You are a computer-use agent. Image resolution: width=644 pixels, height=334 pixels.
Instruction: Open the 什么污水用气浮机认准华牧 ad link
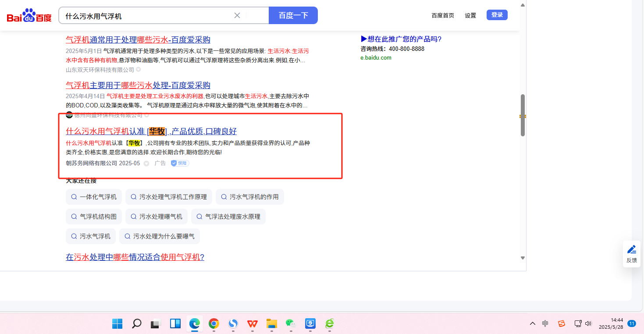151,131
